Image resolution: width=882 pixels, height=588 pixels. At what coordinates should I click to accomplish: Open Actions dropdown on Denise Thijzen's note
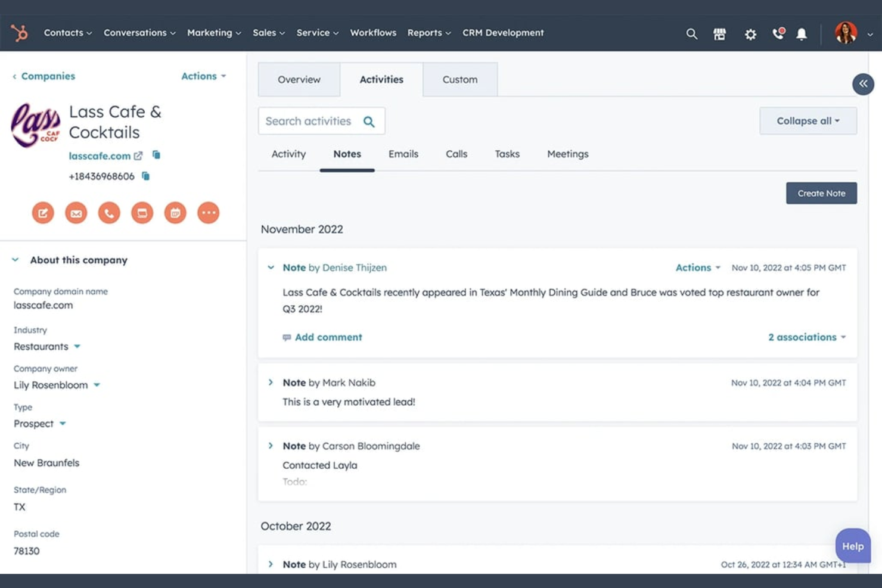point(698,268)
